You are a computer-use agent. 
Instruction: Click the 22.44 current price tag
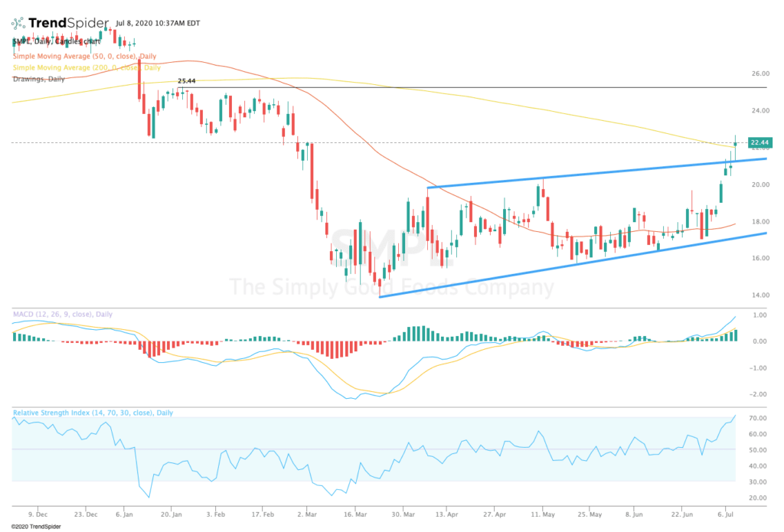click(759, 143)
